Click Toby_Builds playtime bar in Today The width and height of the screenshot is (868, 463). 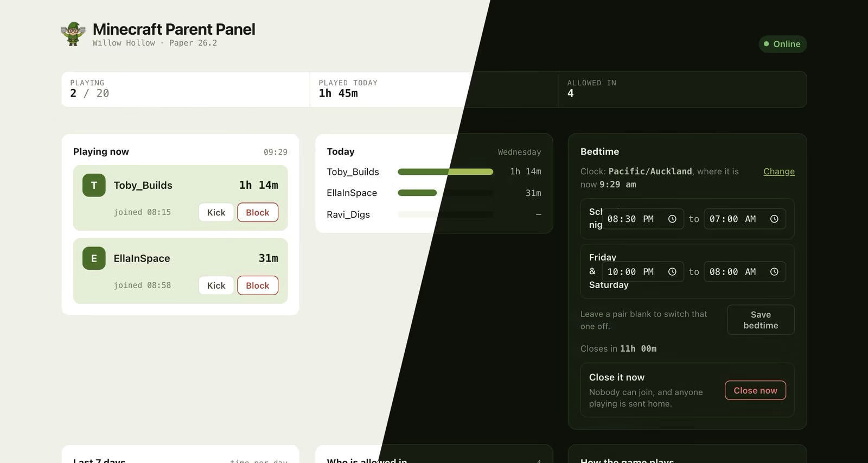click(445, 172)
